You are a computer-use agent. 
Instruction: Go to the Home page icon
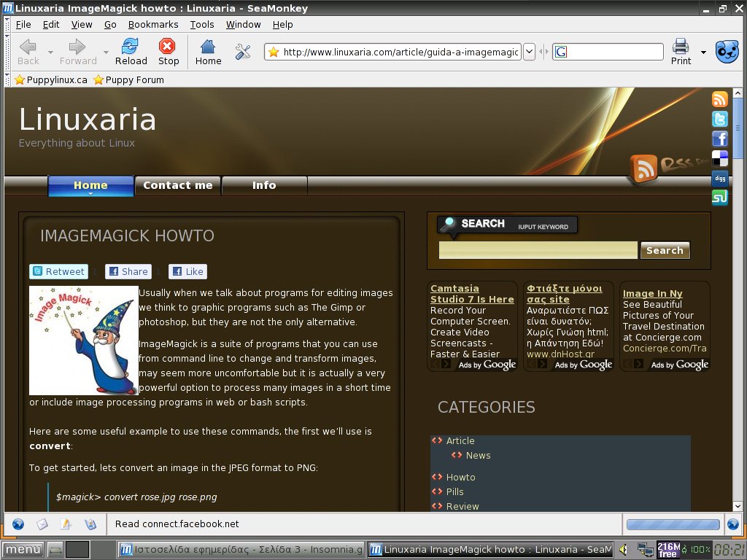pyautogui.click(x=208, y=52)
